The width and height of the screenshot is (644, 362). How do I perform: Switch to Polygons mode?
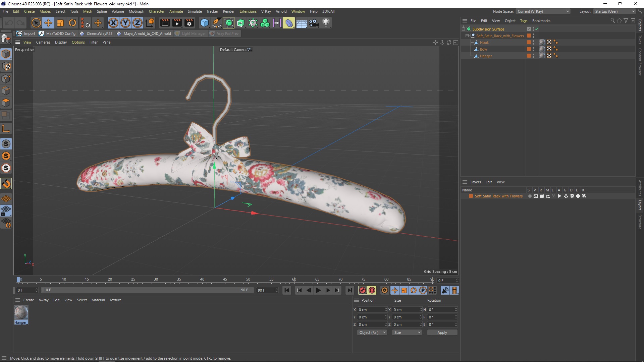click(6, 103)
